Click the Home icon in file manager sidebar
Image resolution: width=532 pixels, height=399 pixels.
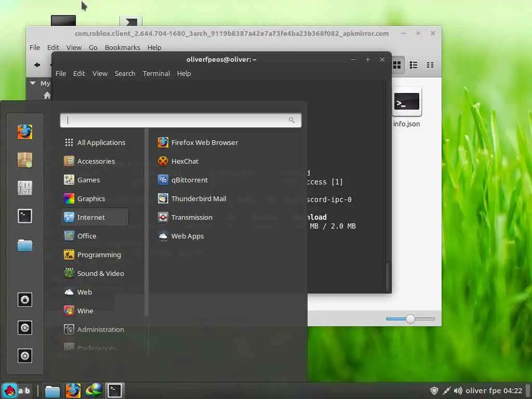[x=47, y=96]
